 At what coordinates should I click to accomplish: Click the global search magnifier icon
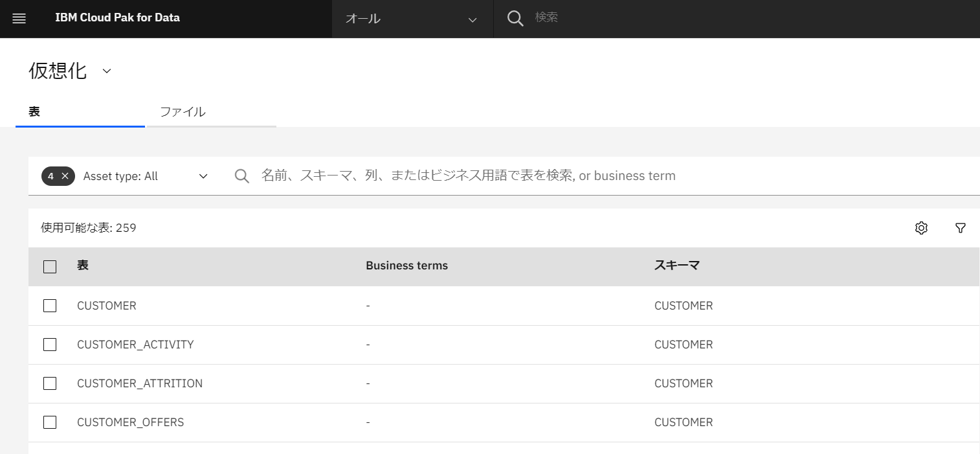click(x=515, y=19)
